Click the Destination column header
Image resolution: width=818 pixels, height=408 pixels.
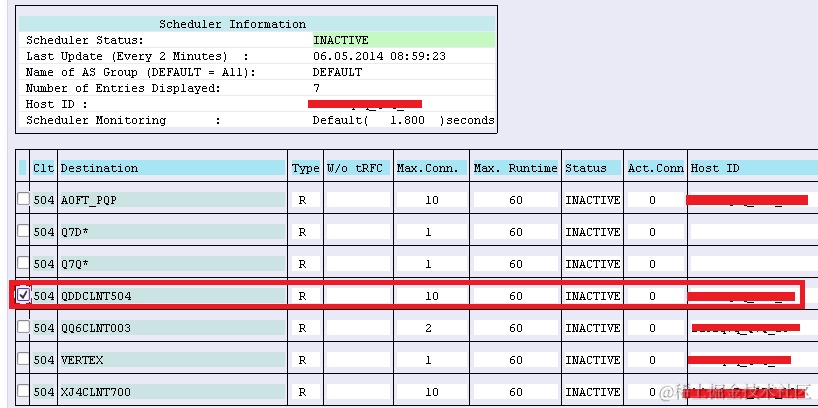tap(172, 168)
